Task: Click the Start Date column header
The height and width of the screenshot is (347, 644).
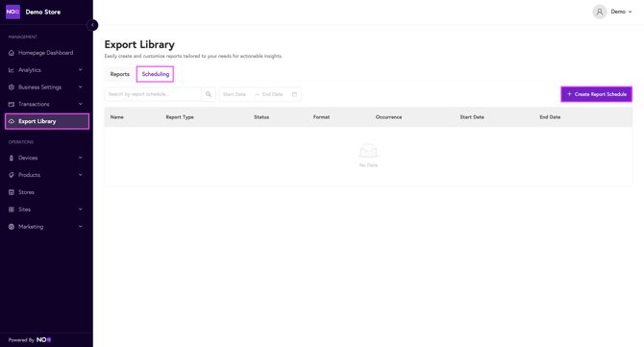Action: coord(472,117)
